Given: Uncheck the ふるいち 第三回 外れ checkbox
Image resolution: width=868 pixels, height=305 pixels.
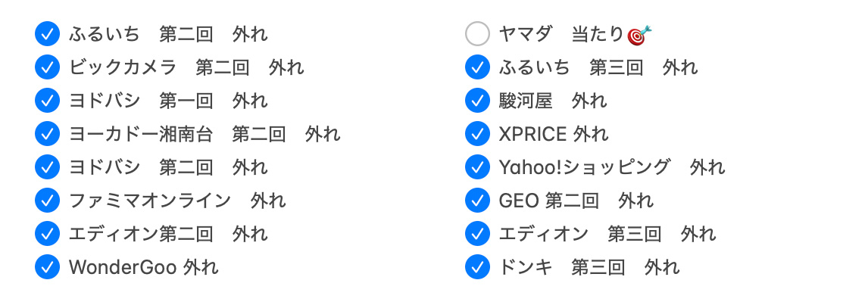Looking at the screenshot, I should [477, 67].
